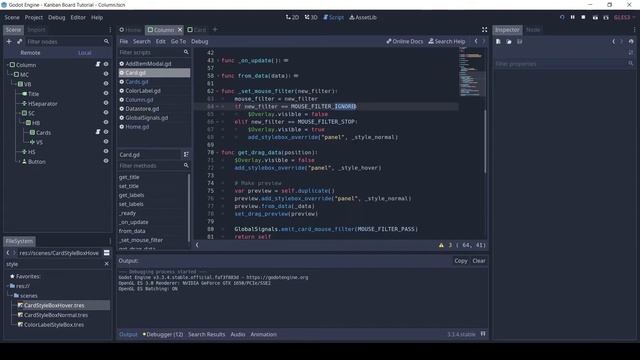Hide the SC node
Screen dimensions: 640x360
coord(106,113)
